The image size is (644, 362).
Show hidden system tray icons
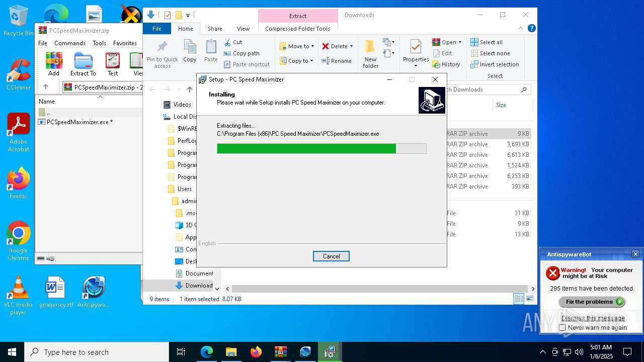click(542, 352)
